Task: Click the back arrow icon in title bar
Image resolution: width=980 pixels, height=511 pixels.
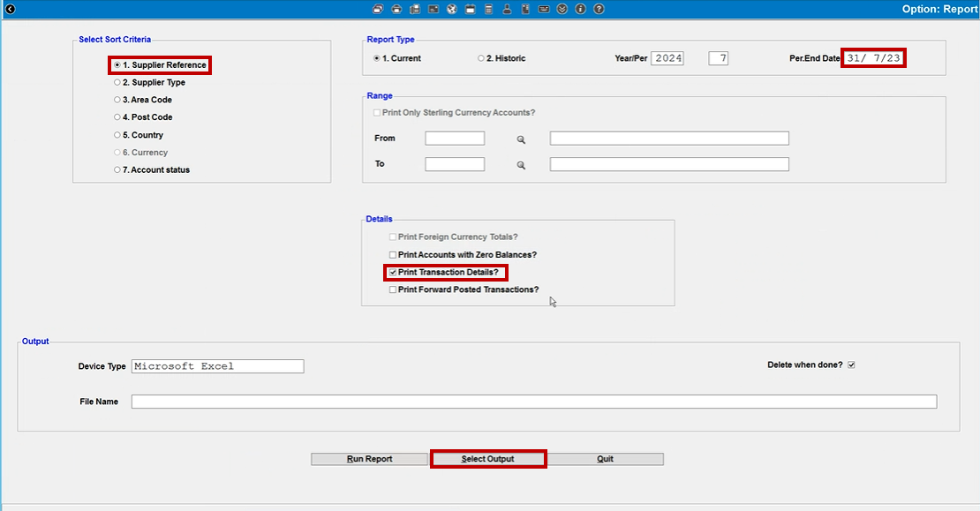Action: pyautogui.click(x=10, y=9)
